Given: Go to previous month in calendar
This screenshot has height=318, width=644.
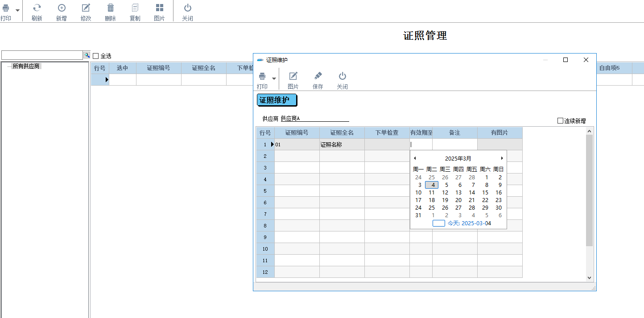Looking at the screenshot, I should [415, 158].
